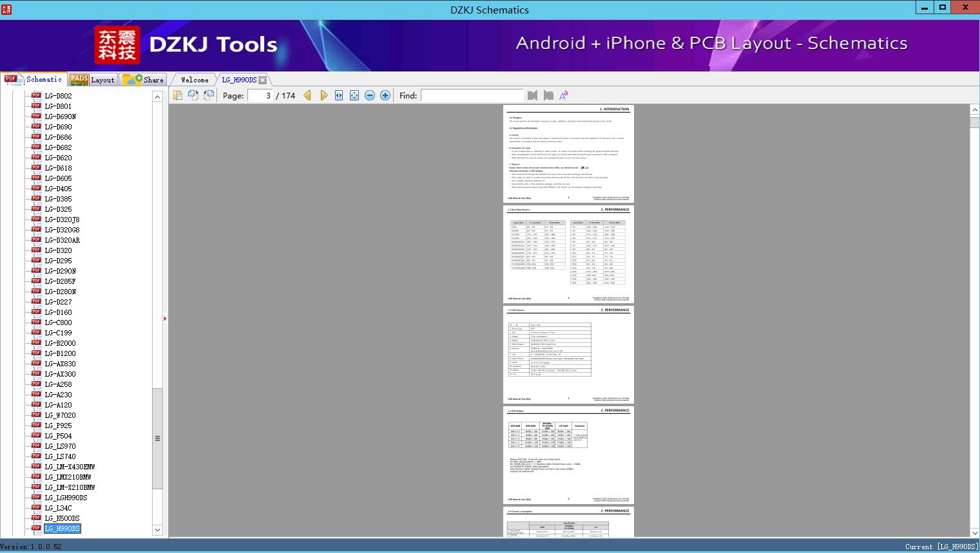Click the tree panel scrollbar thumb

pos(157,438)
